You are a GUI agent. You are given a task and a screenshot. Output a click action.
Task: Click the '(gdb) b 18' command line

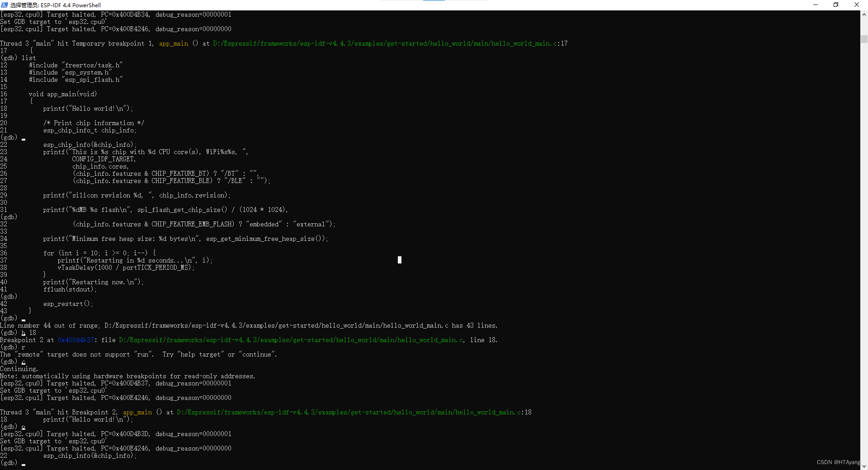pyautogui.click(x=18, y=333)
